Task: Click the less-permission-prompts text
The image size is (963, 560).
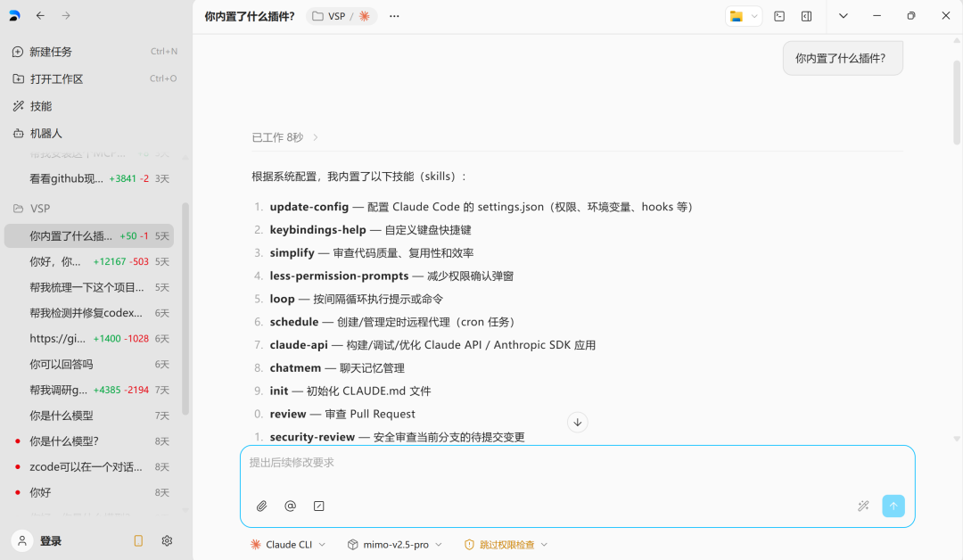Action: pyautogui.click(x=339, y=276)
